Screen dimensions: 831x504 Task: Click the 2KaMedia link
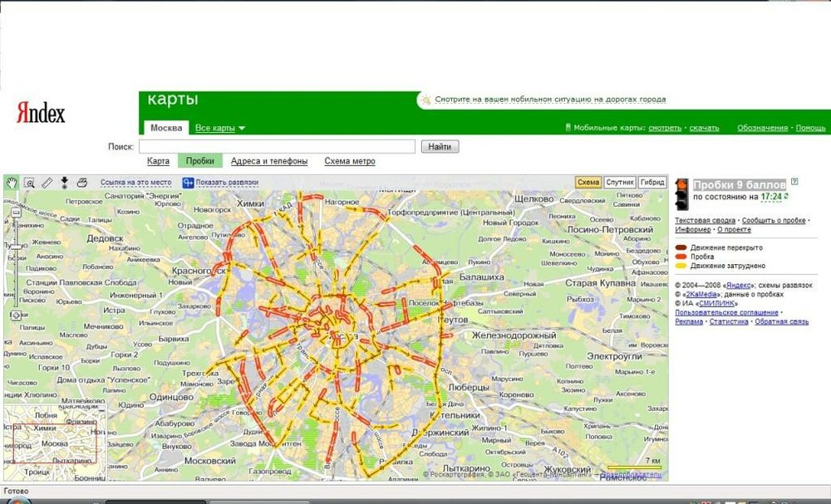coord(700,294)
